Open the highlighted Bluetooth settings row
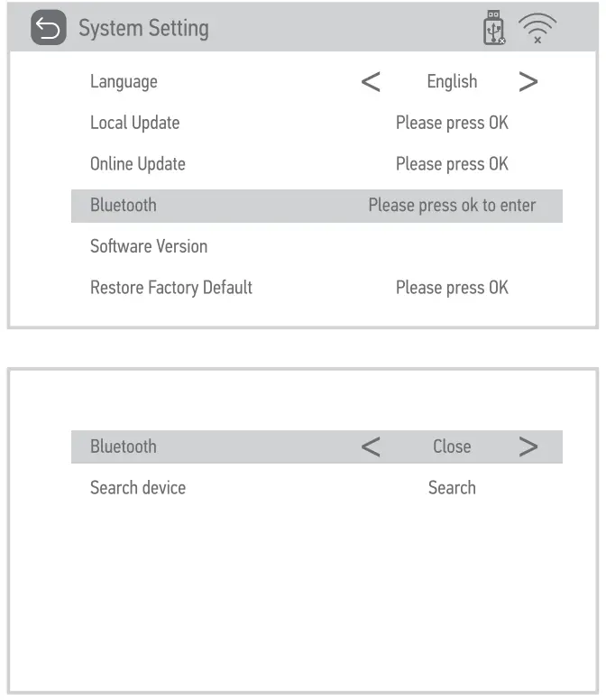The width and height of the screenshot is (606, 700). (124, 206)
